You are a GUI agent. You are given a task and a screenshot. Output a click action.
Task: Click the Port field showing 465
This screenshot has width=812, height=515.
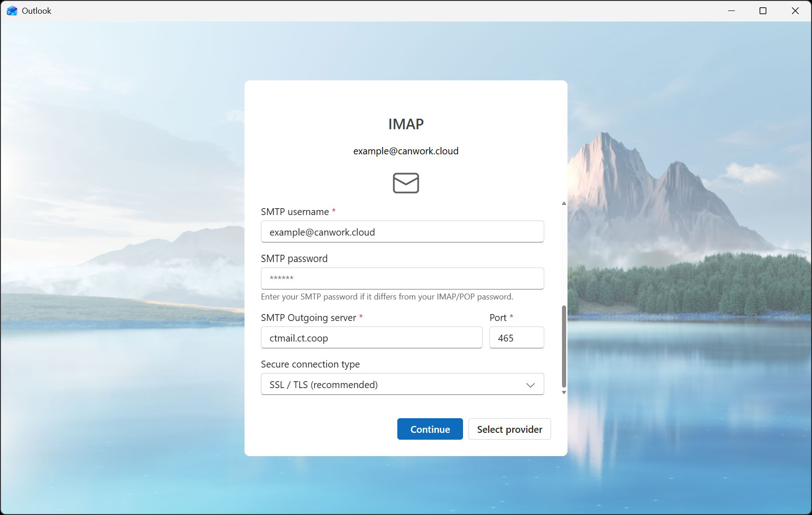516,338
